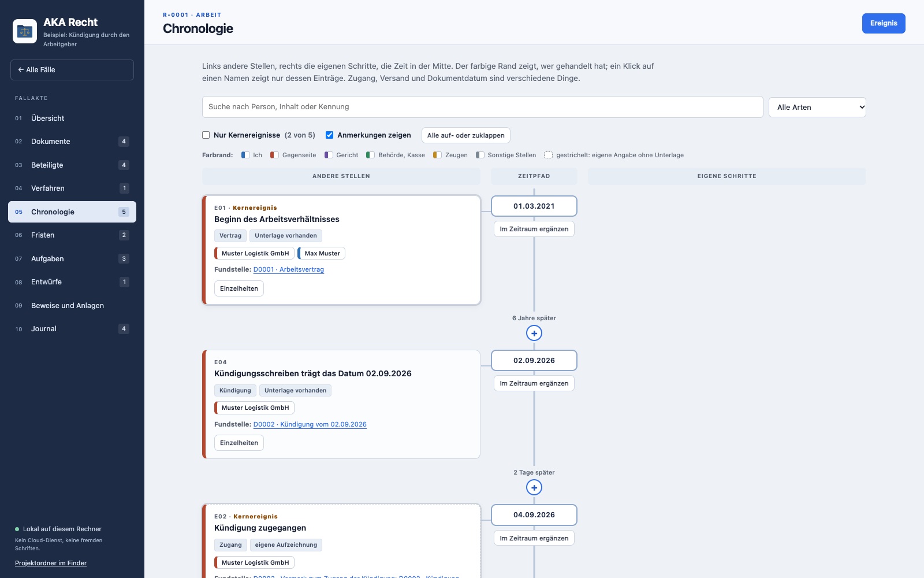Image resolution: width=924 pixels, height=578 pixels.
Task: Select the Chronologie sidebar item
Action: click(x=72, y=212)
